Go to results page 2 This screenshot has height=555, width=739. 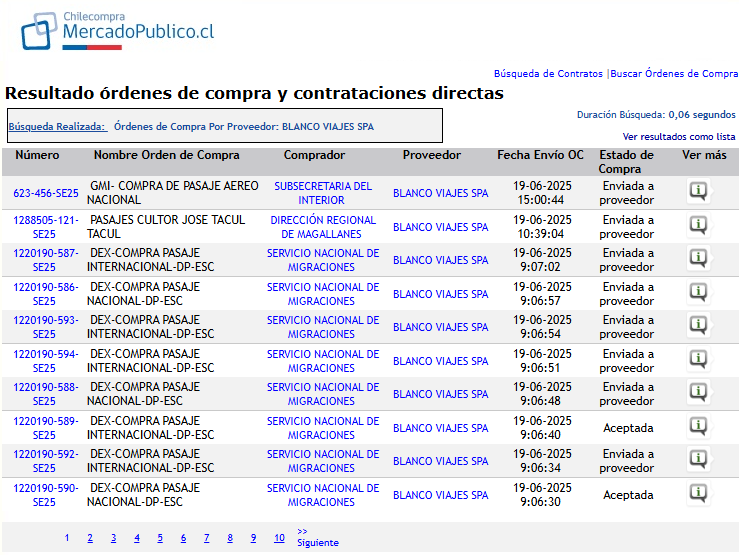(90, 538)
